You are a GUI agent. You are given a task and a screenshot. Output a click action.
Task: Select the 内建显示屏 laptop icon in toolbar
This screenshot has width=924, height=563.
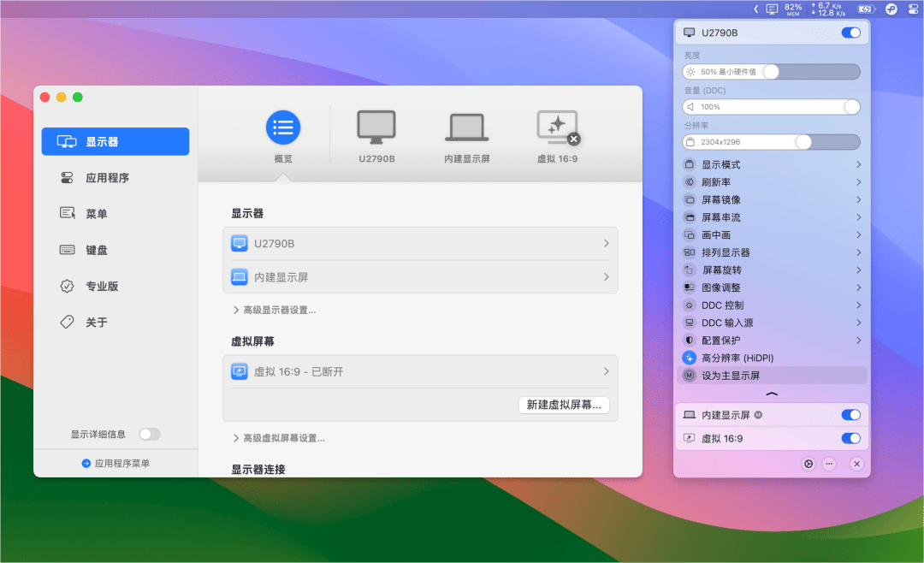[x=466, y=128]
